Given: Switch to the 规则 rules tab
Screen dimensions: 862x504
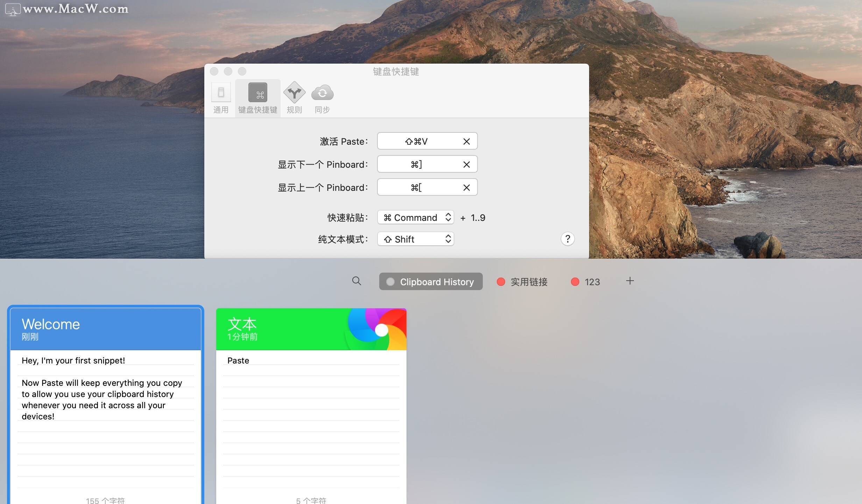Looking at the screenshot, I should pyautogui.click(x=294, y=98).
